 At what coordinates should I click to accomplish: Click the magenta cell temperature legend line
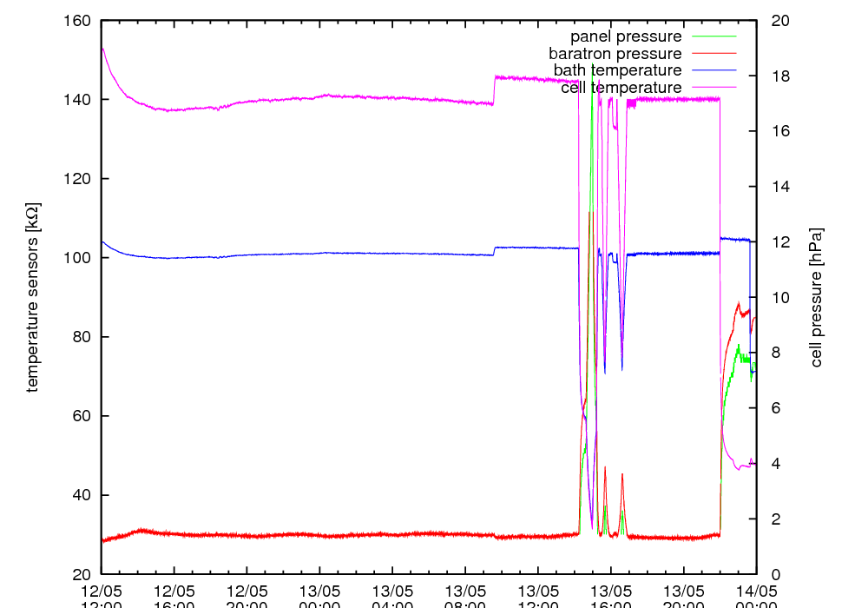[713, 88]
